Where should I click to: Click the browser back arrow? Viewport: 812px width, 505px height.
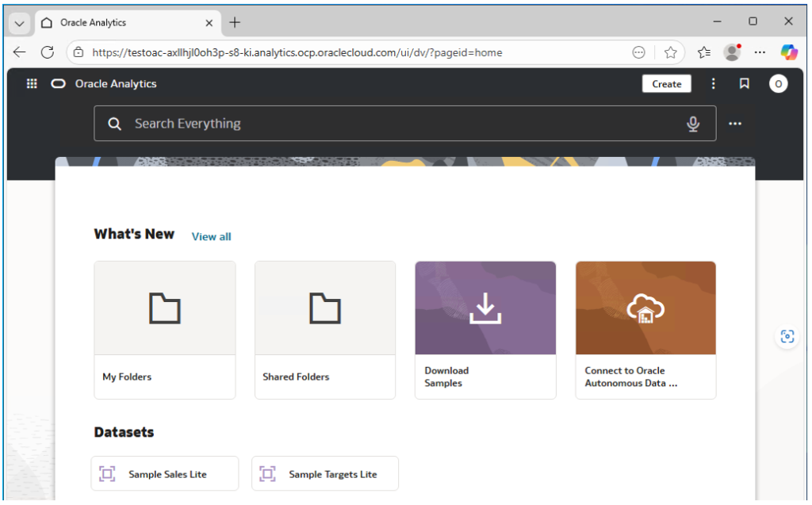[20, 52]
